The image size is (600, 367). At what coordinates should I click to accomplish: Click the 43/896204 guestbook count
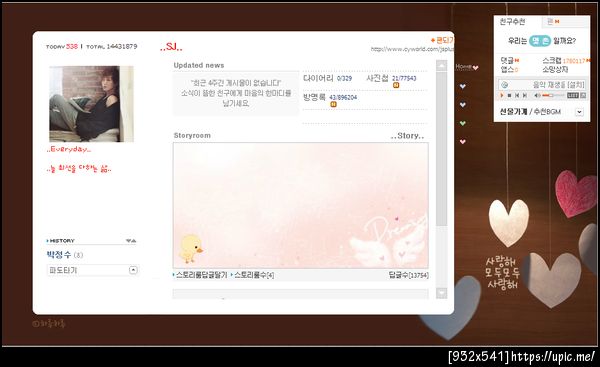click(343, 98)
